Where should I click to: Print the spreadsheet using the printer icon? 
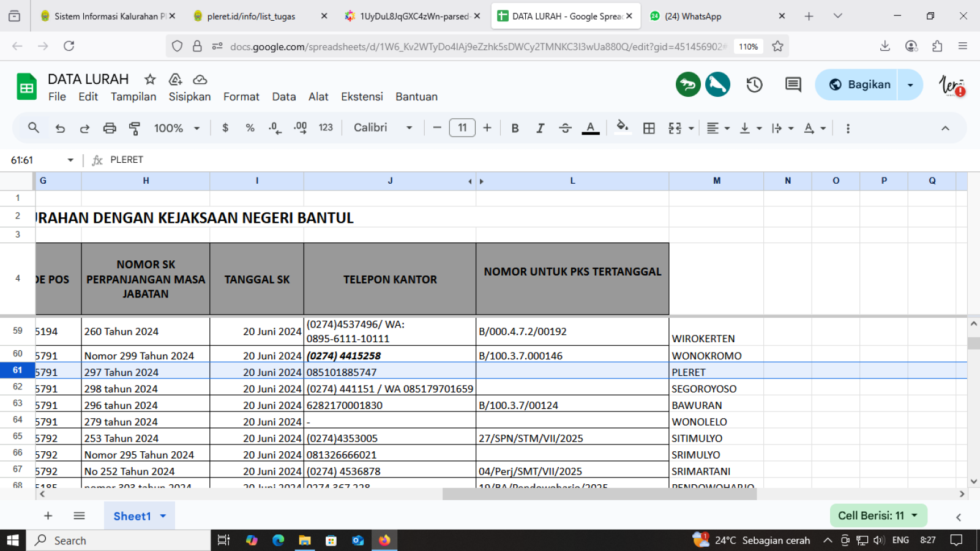[x=110, y=128]
